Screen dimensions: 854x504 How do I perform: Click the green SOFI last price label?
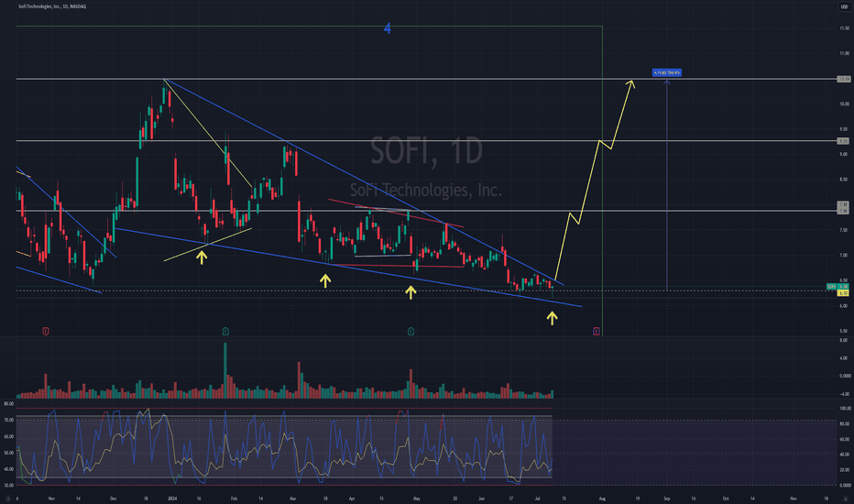pos(838,286)
